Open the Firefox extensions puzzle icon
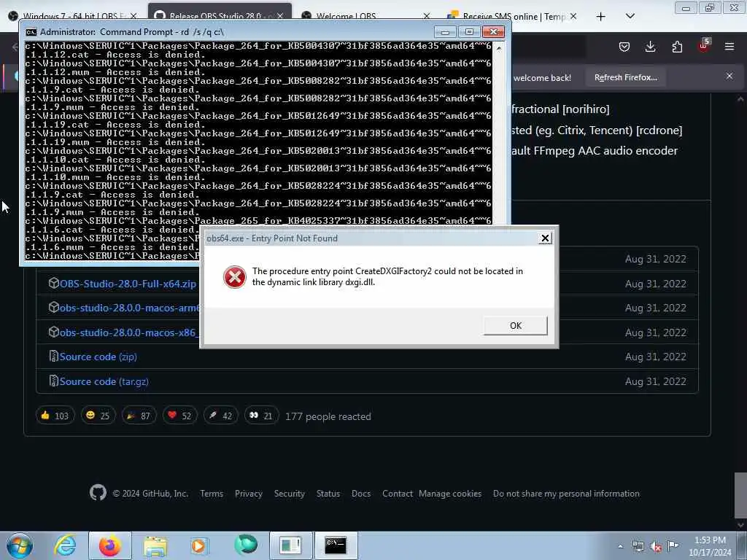 click(677, 47)
